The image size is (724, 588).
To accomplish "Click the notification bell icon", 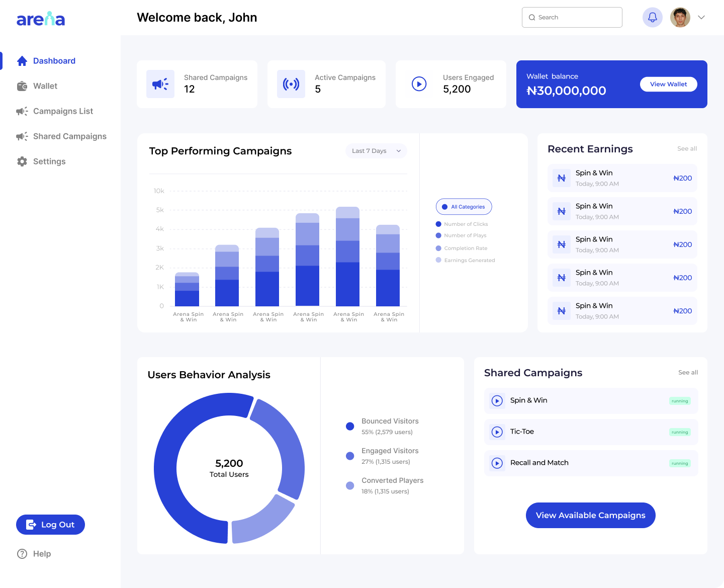I will [652, 18].
